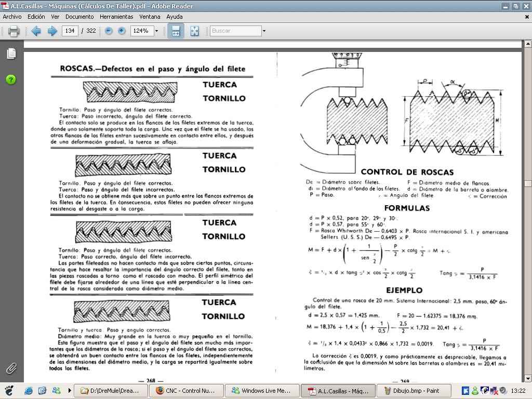Click the Adobe Reader title bar icon
Screen dimensions: 532x399
[5, 6]
